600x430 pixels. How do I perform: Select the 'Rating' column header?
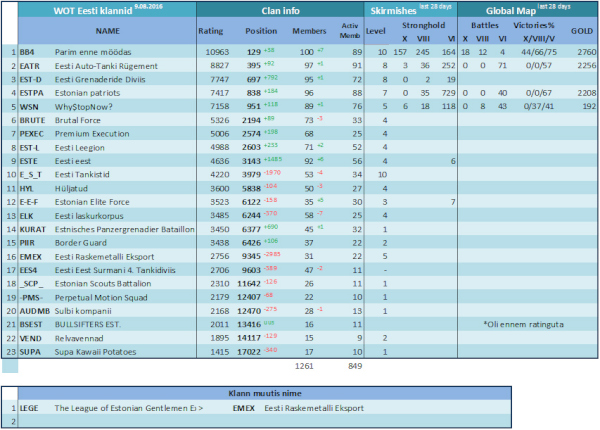(210, 31)
